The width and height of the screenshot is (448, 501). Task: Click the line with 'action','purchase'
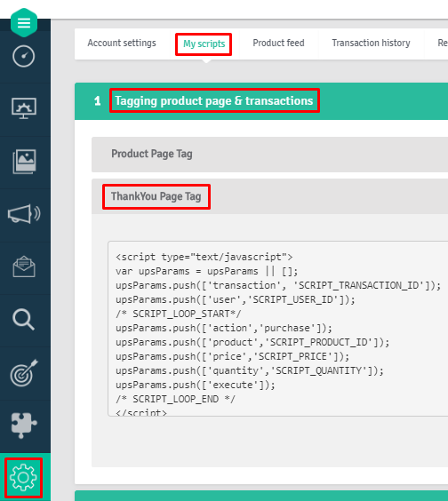click(224, 328)
